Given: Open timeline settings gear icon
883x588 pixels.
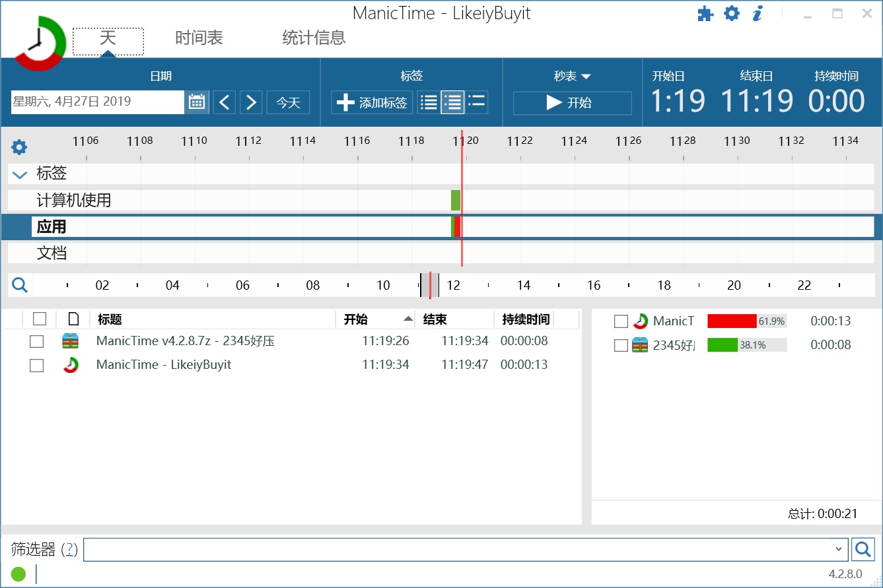Looking at the screenshot, I should (20, 147).
